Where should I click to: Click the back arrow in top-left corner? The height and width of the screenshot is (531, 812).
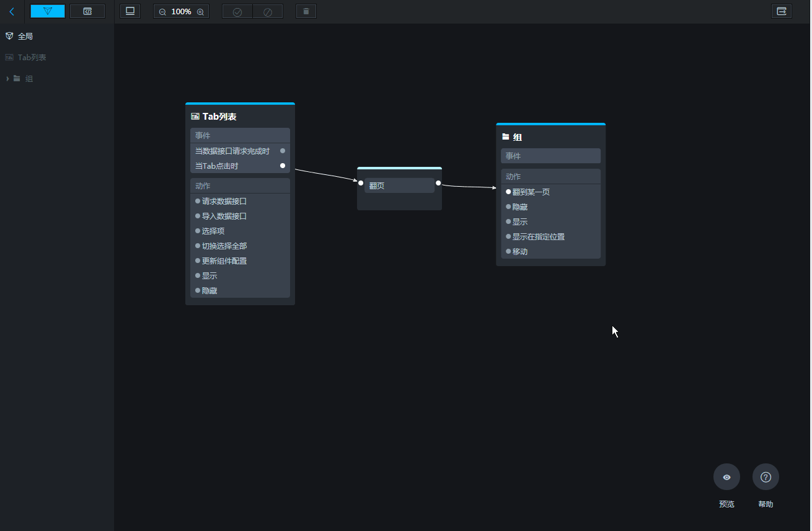coord(11,11)
